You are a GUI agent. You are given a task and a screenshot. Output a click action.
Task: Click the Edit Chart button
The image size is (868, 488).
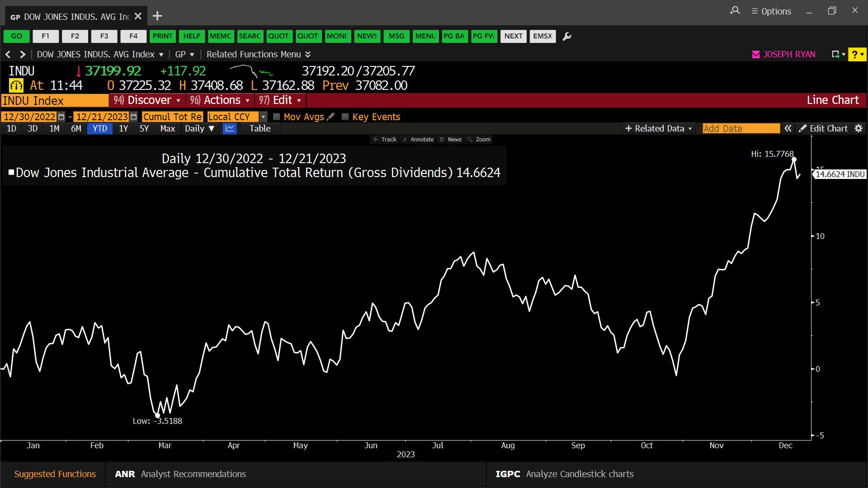823,129
